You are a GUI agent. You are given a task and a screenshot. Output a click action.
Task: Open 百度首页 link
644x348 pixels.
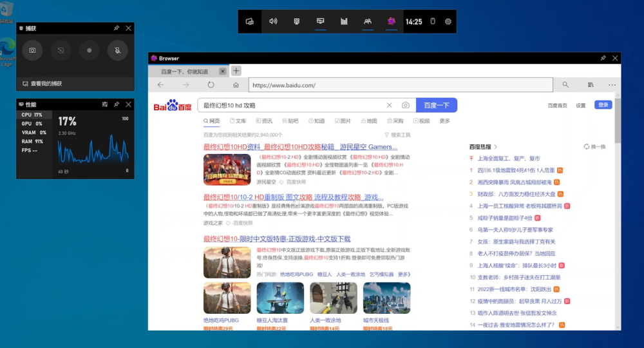pos(557,106)
